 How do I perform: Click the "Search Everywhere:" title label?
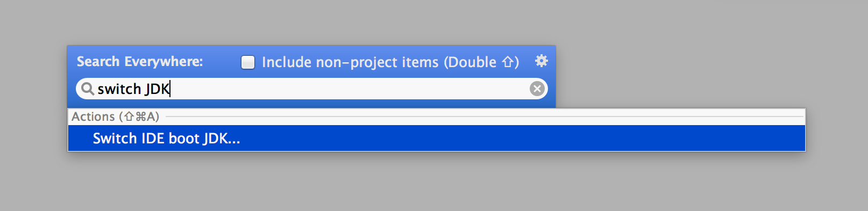140,62
